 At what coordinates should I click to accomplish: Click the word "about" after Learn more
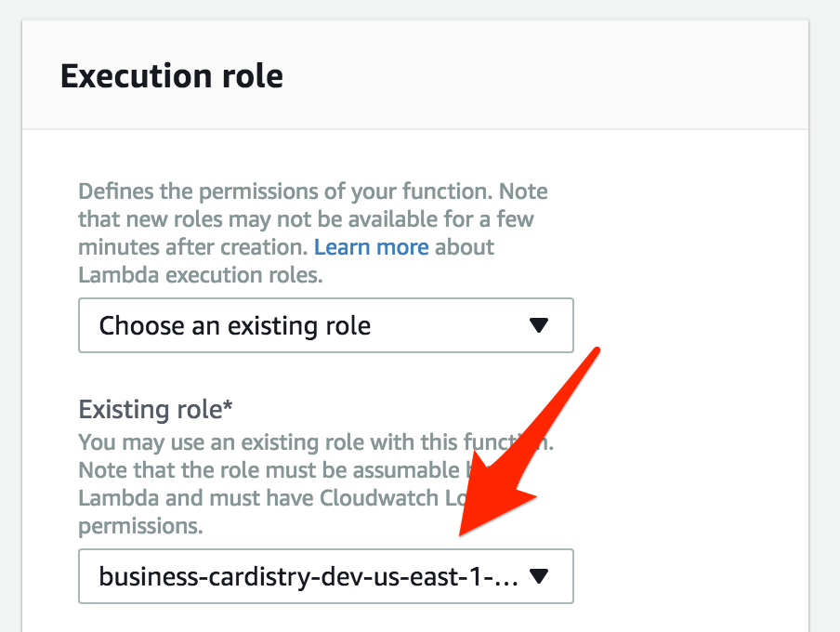465,247
